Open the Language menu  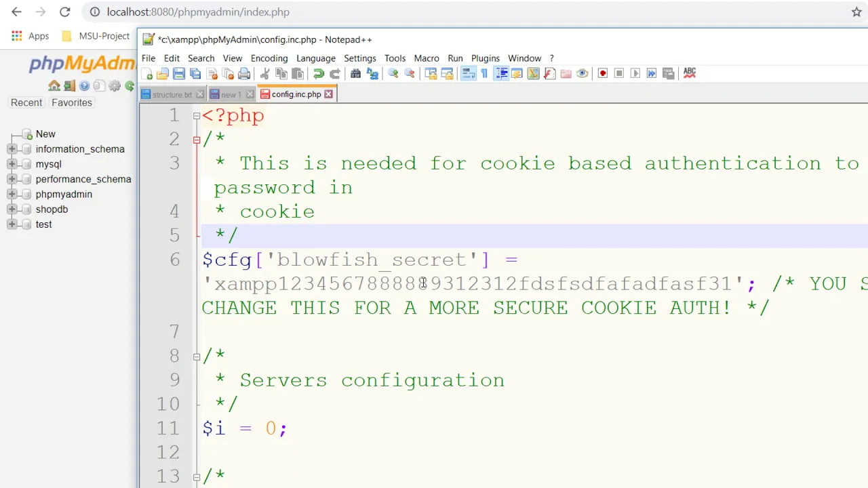coord(316,58)
